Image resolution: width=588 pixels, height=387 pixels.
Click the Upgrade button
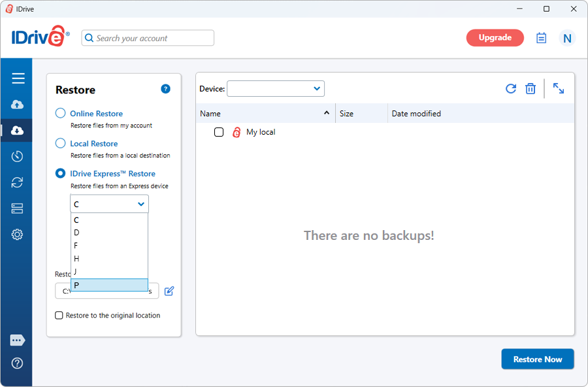[495, 37]
